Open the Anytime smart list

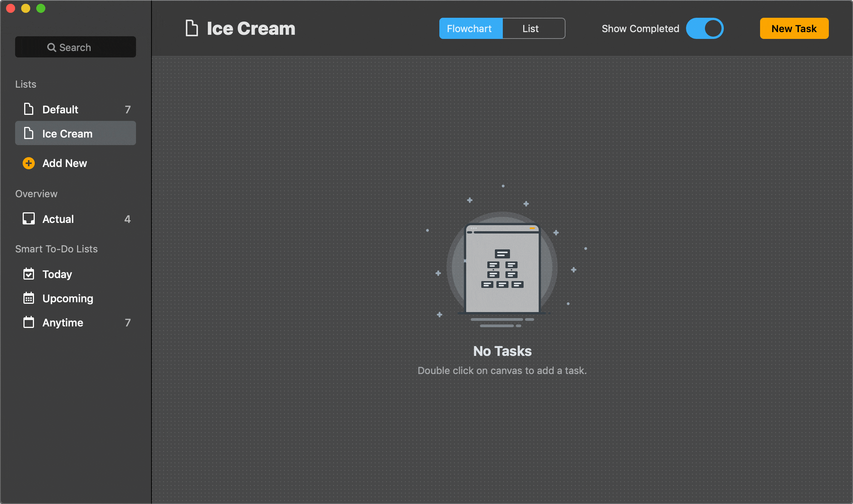62,322
